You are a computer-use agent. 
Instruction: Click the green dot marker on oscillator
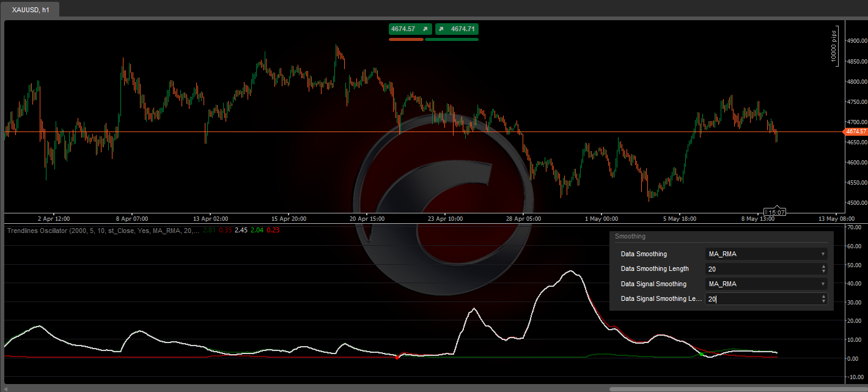point(701,354)
